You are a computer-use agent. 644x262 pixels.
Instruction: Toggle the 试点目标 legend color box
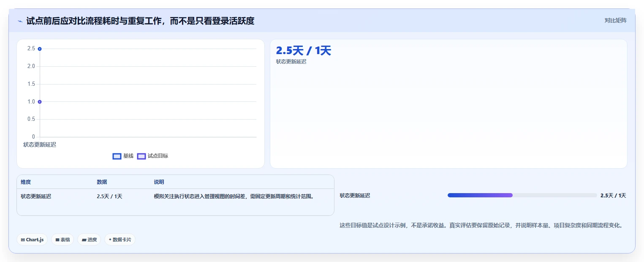141,156
